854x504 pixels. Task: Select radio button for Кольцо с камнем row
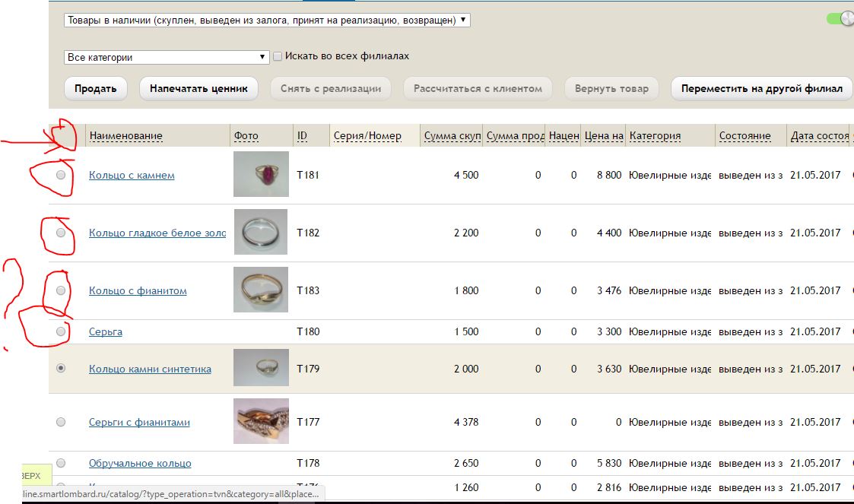click(x=61, y=175)
